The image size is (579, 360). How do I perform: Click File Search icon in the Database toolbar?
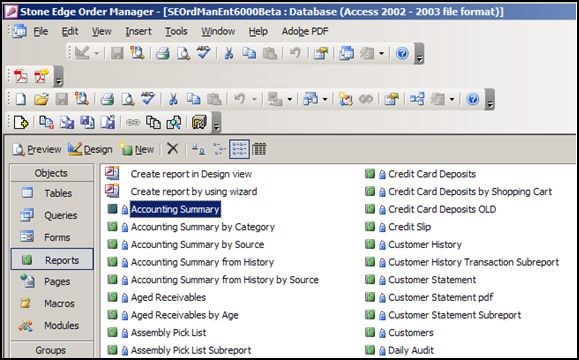pos(82,99)
